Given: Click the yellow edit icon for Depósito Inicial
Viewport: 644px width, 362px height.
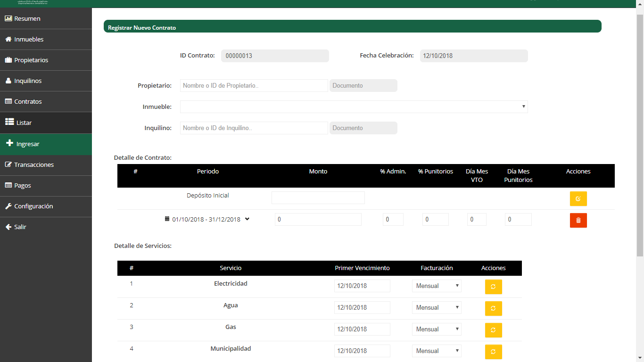Looking at the screenshot, I should coord(578,199).
